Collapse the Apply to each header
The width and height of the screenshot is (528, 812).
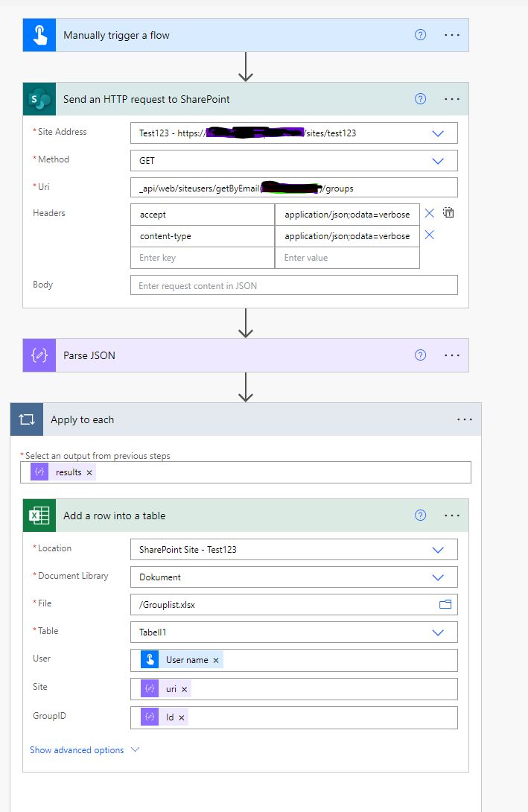(246, 419)
